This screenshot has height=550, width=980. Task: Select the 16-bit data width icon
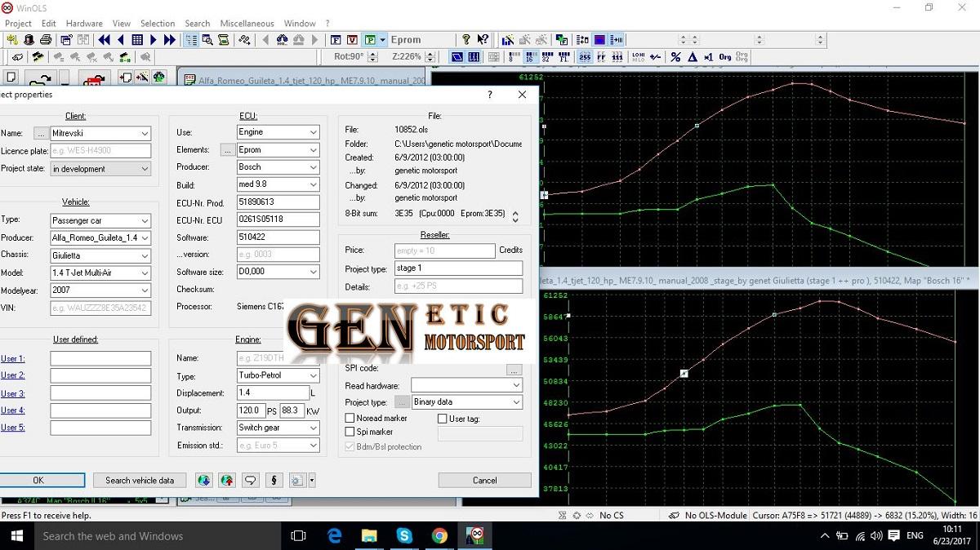click(x=529, y=57)
